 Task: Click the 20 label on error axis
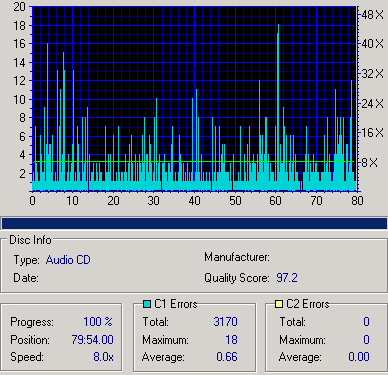[x=19, y=6]
